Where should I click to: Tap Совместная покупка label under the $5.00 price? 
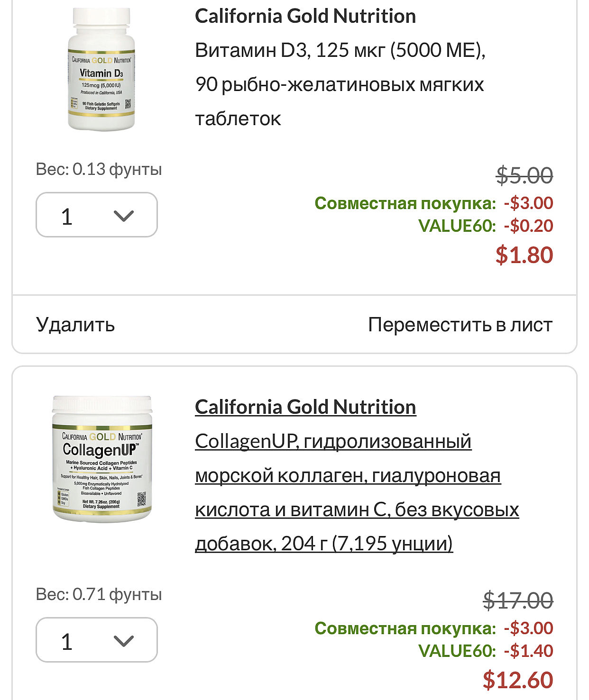pyautogui.click(x=405, y=203)
